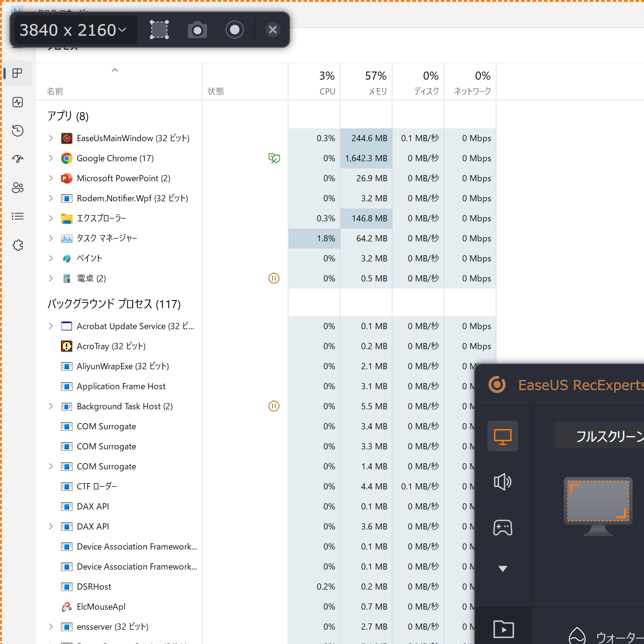Viewport: 644px width, 644px height.
Task: Expand the EaseUsMainWindow process row
Action: pyautogui.click(x=51, y=138)
